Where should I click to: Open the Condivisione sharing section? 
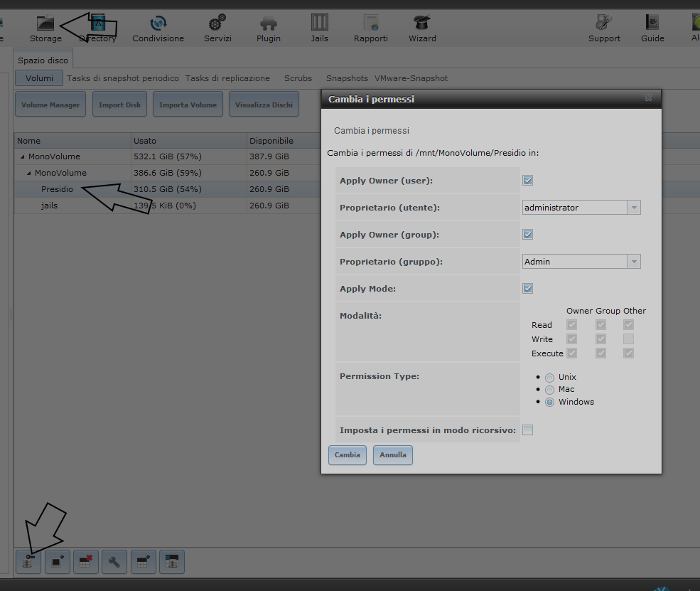pyautogui.click(x=158, y=28)
